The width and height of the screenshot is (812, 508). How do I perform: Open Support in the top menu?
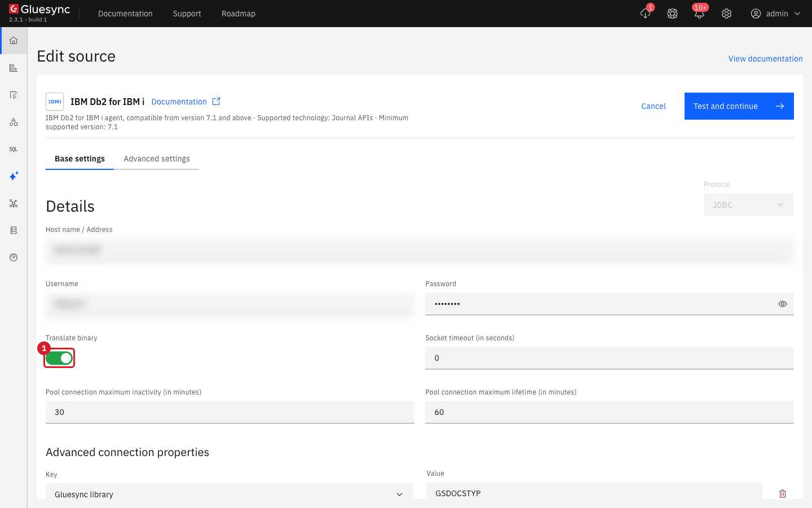(x=187, y=14)
